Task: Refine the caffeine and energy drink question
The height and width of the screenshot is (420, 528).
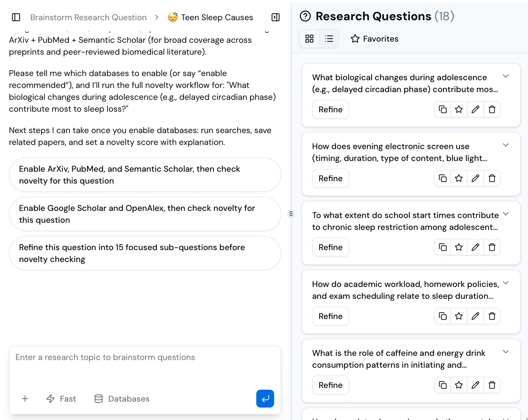Action: tap(330, 385)
